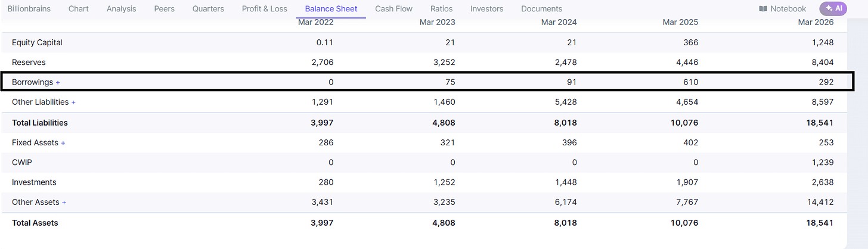Click the Mar 2026 Borrowings value 292
The width and height of the screenshot is (868, 249).
point(826,82)
